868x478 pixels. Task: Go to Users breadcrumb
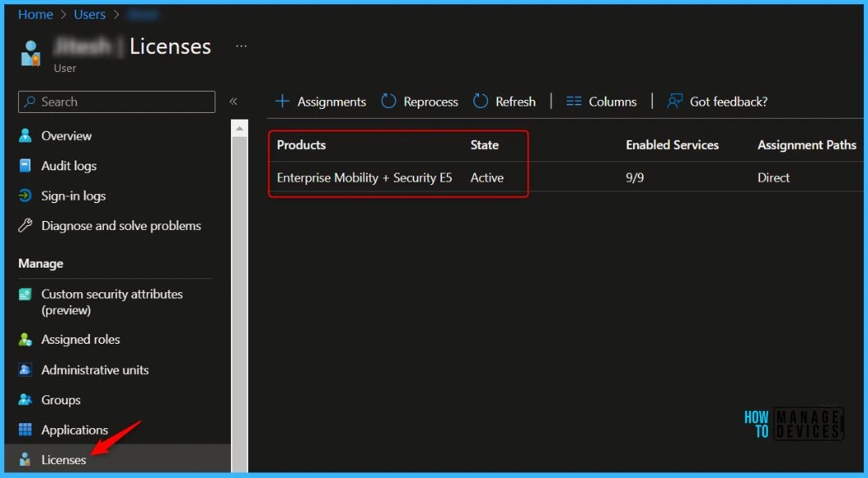pyautogui.click(x=90, y=15)
